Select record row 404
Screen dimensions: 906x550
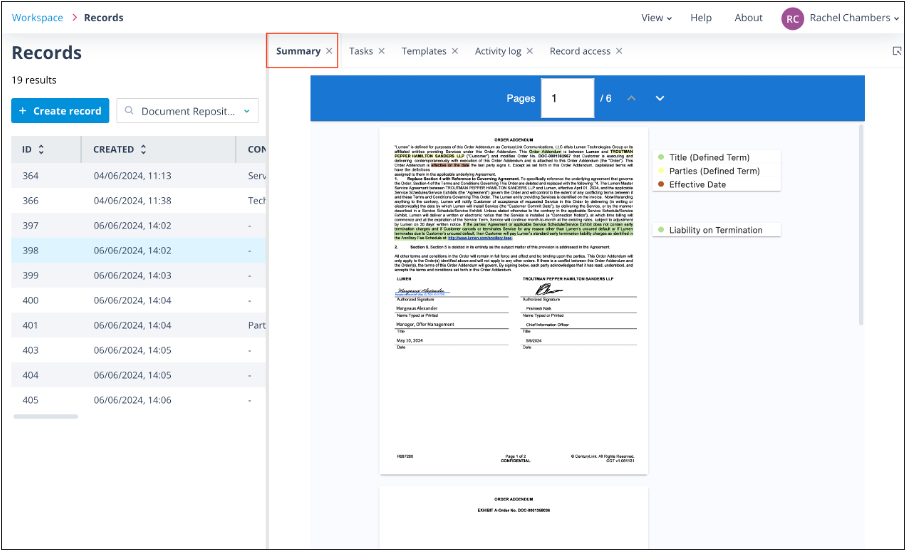tap(138, 375)
